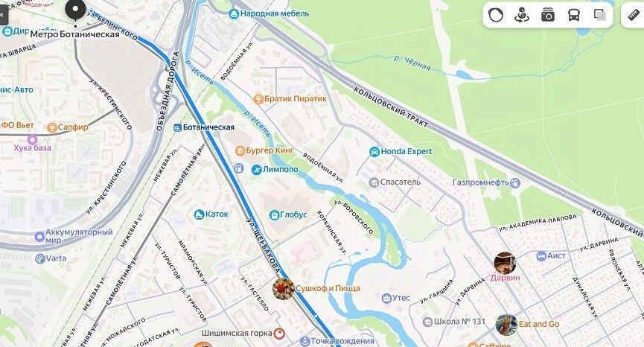Viewport: 644px width, 347px height.
Task: Open the Газпромнефть gas station marker
Action: coord(515,182)
